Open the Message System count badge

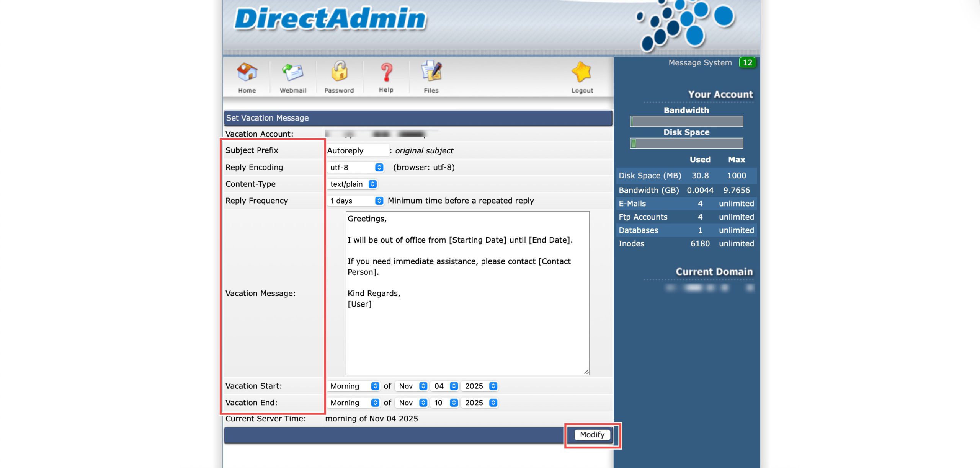747,63
